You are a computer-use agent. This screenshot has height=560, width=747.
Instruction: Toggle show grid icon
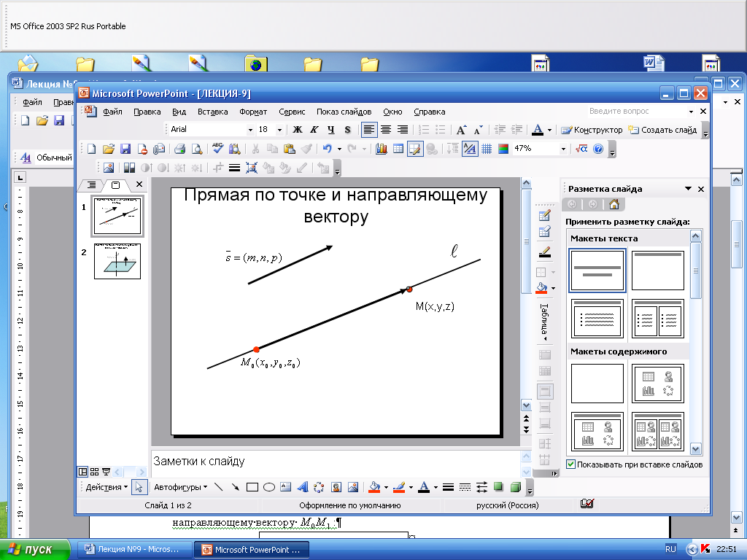click(487, 149)
